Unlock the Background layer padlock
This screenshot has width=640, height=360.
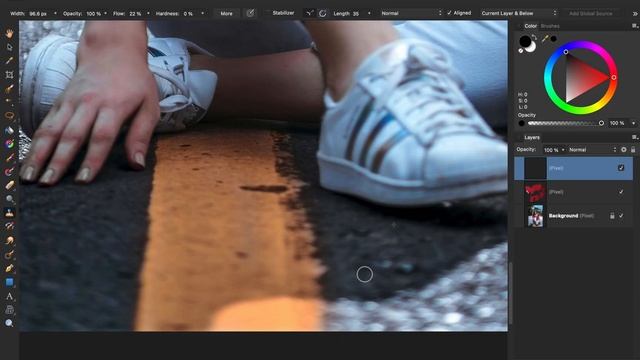612,216
